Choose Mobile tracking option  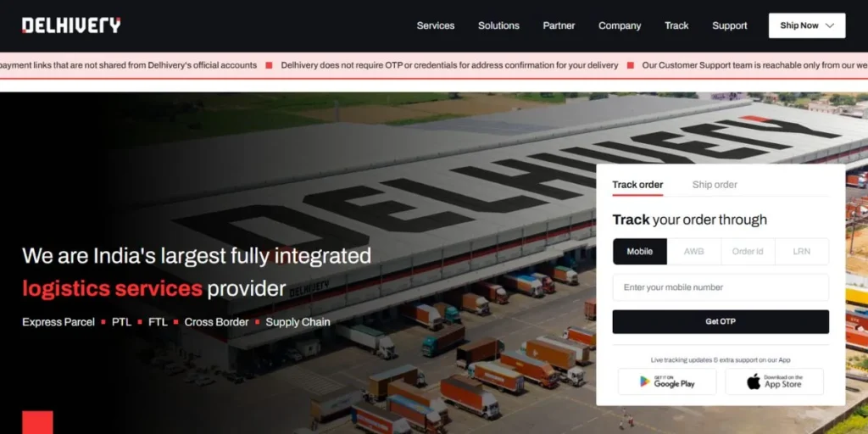coord(640,251)
